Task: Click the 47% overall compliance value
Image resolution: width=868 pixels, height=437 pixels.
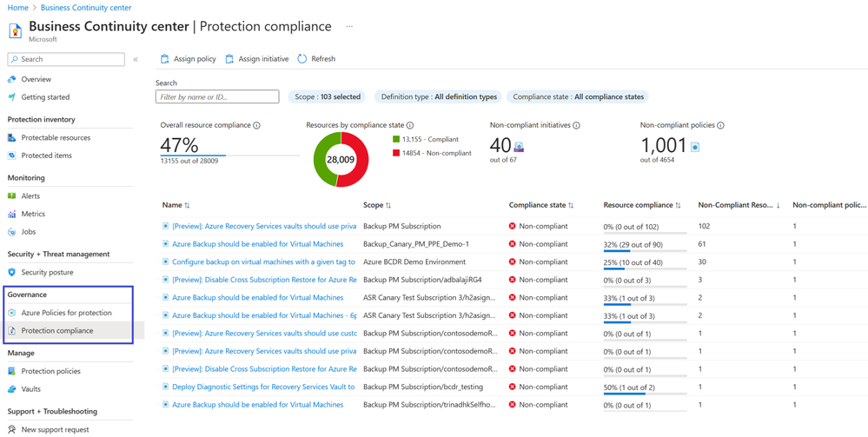Action: pos(179,145)
